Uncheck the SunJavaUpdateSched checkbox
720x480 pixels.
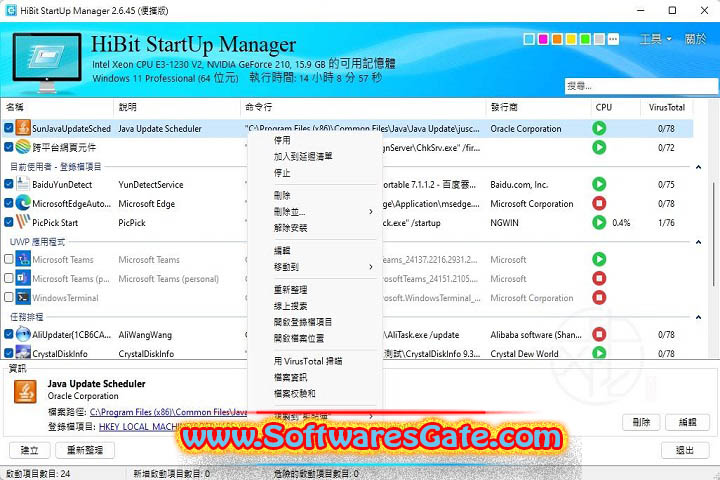[8, 128]
